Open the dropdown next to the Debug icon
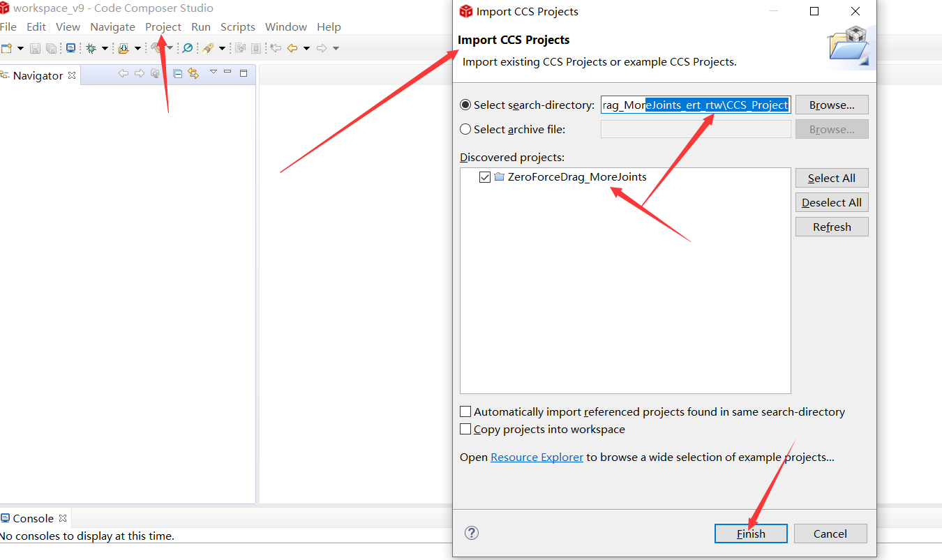The image size is (942, 560). [105, 47]
